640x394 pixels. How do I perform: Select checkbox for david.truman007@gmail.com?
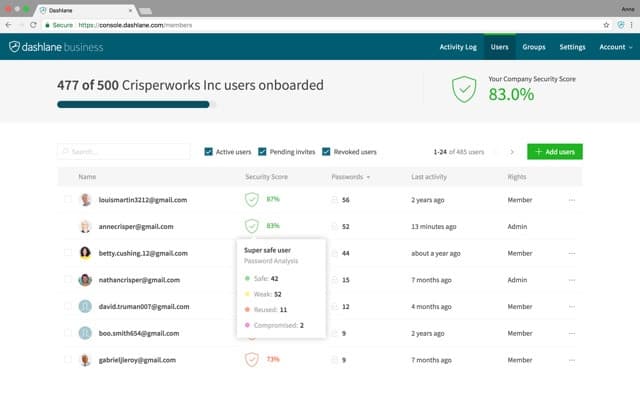(68, 306)
